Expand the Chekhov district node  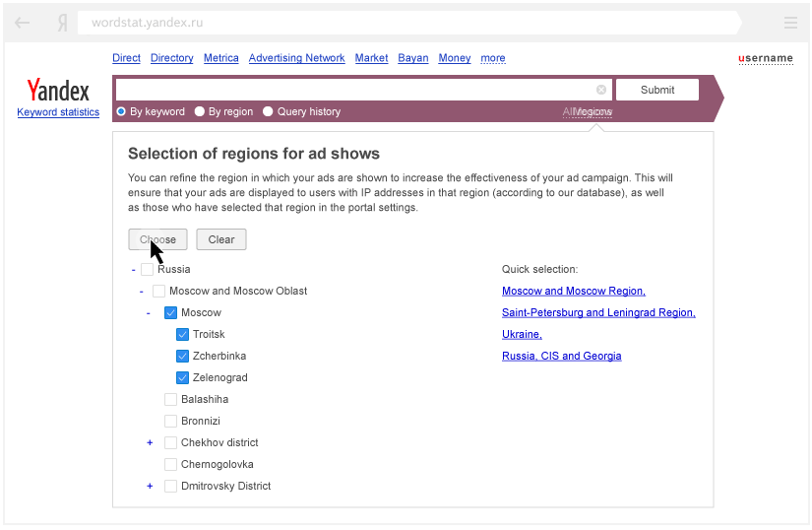150,442
